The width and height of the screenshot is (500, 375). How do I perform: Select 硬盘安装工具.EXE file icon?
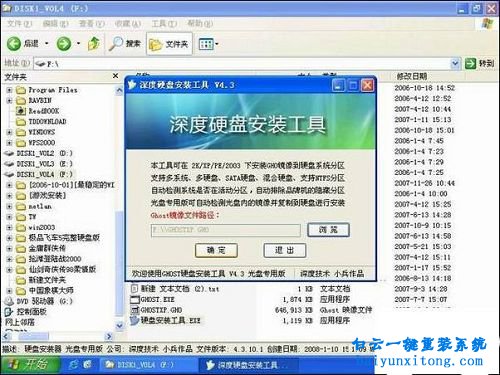click(x=134, y=320)
